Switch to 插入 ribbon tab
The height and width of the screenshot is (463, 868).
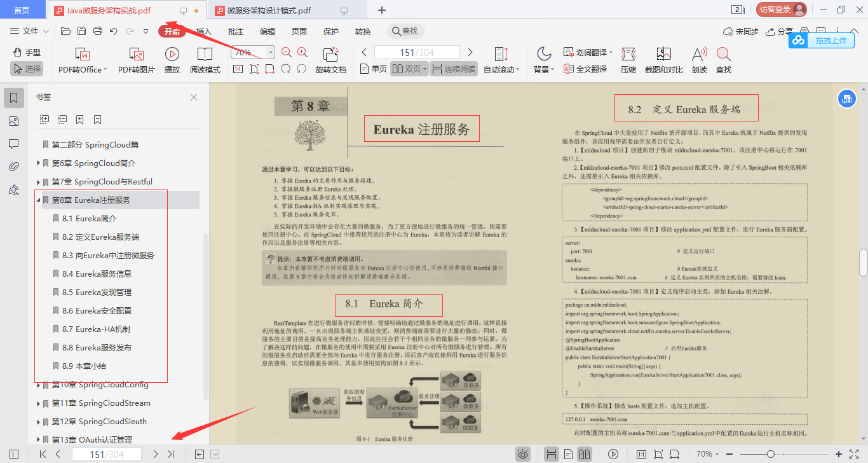(204, 31)
